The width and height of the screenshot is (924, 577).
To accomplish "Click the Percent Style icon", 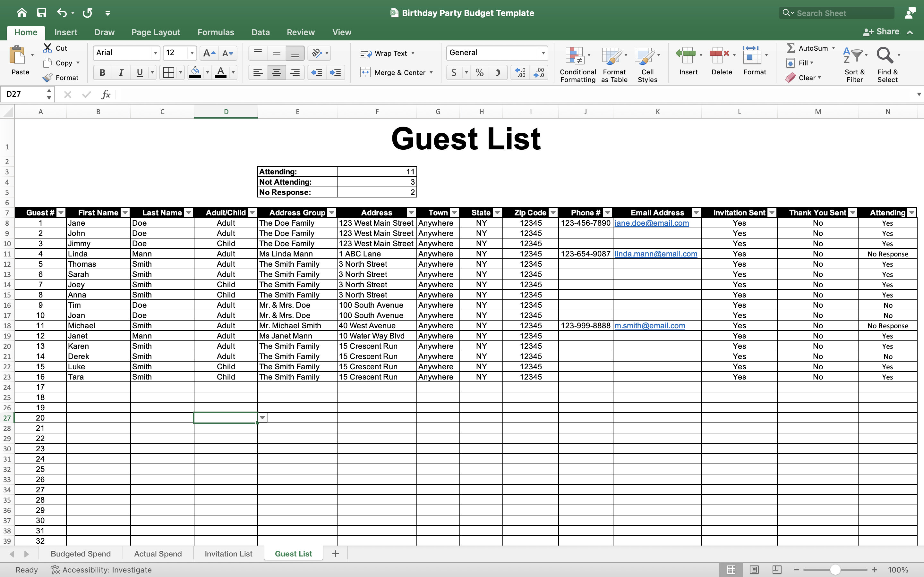I will [480, 72].
